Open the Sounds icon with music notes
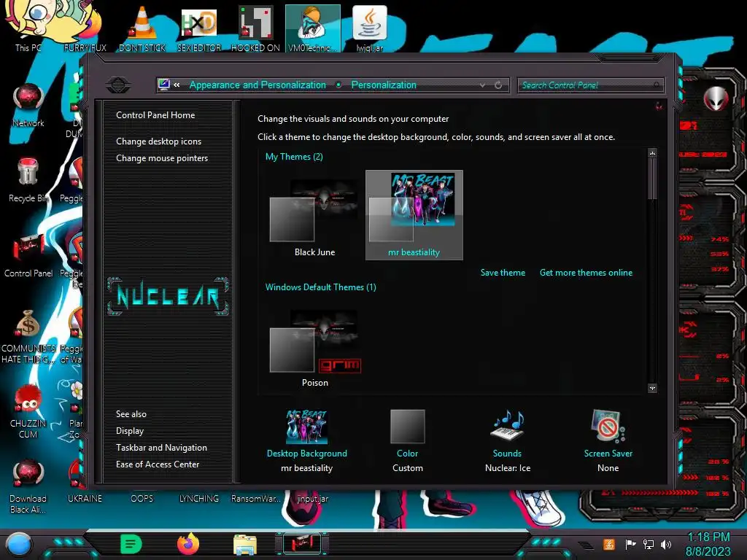This screenshot has height=560, width=747. [507, 426]
